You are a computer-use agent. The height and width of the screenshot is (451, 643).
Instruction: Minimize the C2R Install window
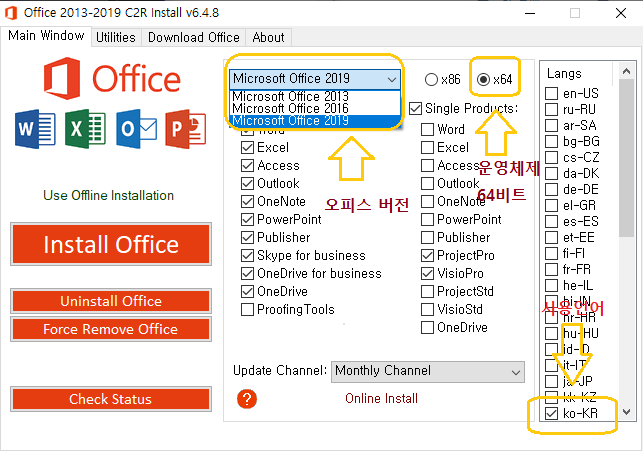[530, 13]
